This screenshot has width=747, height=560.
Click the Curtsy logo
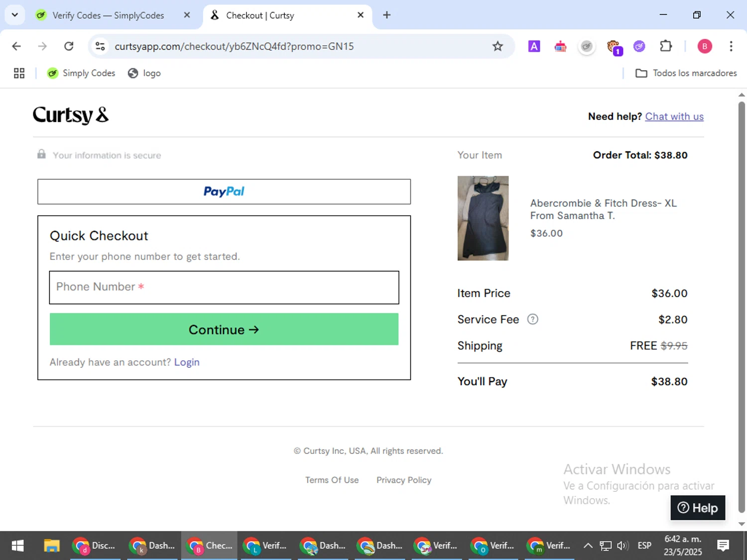click(71, 115)
